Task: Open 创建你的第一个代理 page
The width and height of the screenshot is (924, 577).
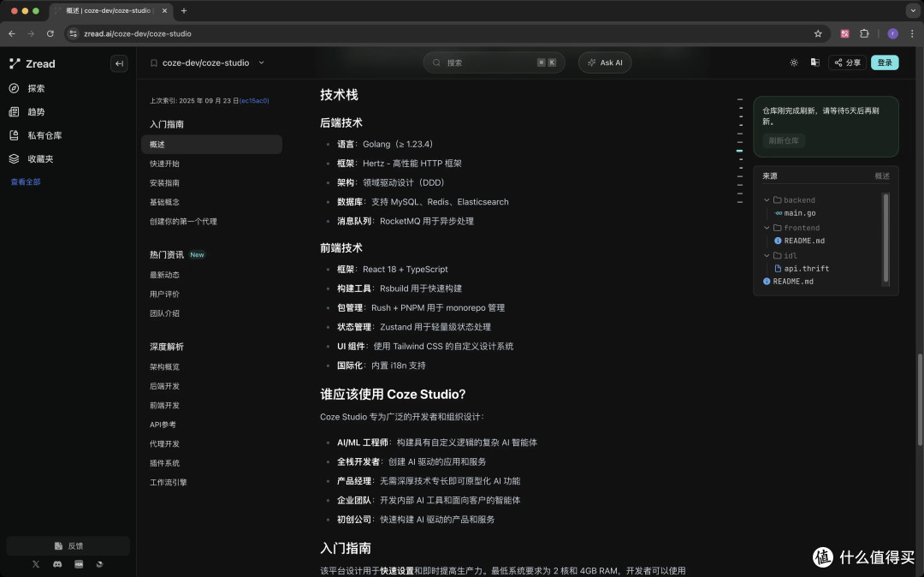Action: 183,222
